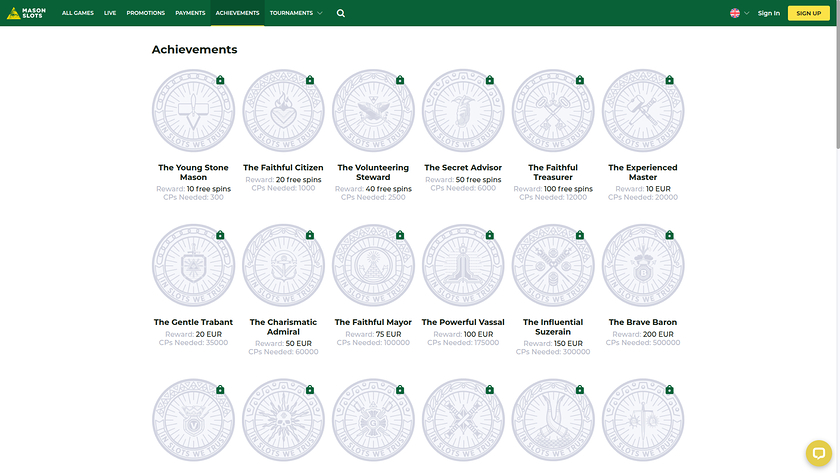The image size is (840, 473).
Task: Switch to the Live section
Action: tap(110, 14)
